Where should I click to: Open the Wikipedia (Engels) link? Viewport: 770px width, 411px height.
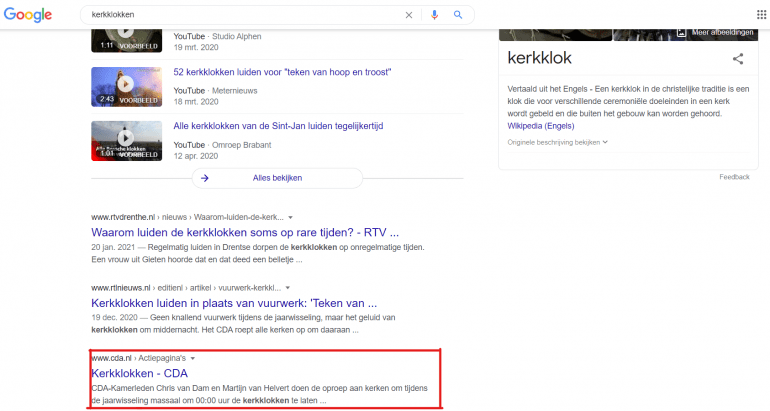pos(541,126)
